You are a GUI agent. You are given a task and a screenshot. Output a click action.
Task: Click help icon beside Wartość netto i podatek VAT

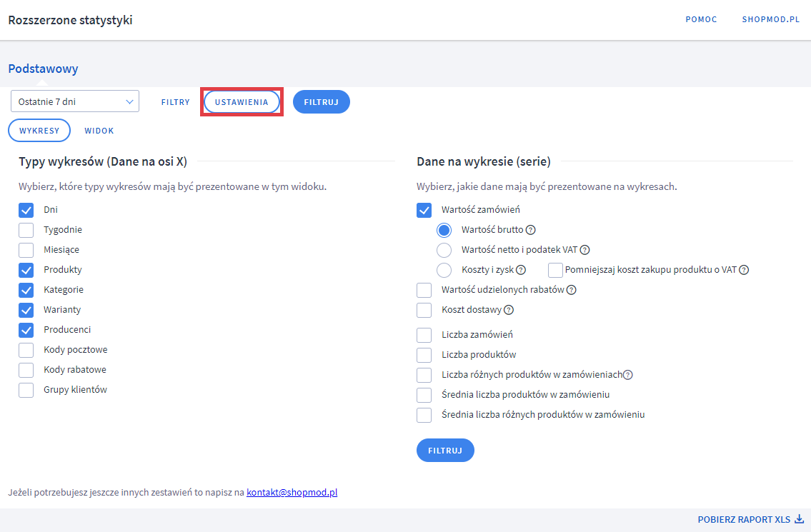[585, 250]
